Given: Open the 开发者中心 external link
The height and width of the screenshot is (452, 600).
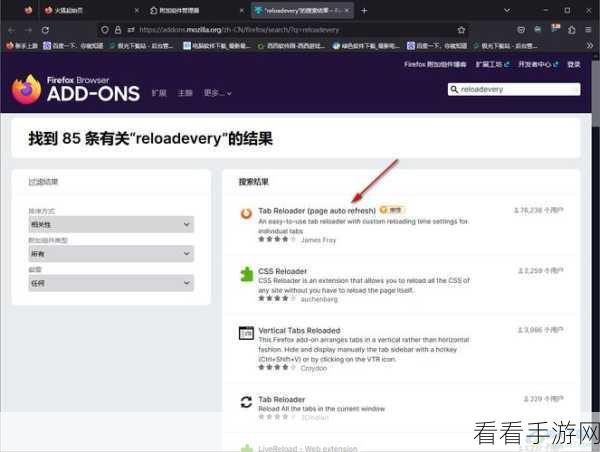Looking at the screenshot, I should click(538, 64).
